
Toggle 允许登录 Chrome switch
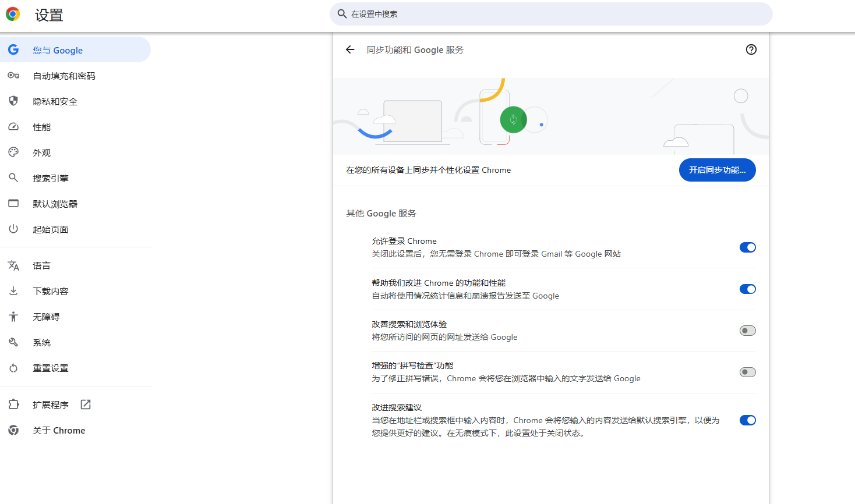pyautogui.click(x=747, y=247)
